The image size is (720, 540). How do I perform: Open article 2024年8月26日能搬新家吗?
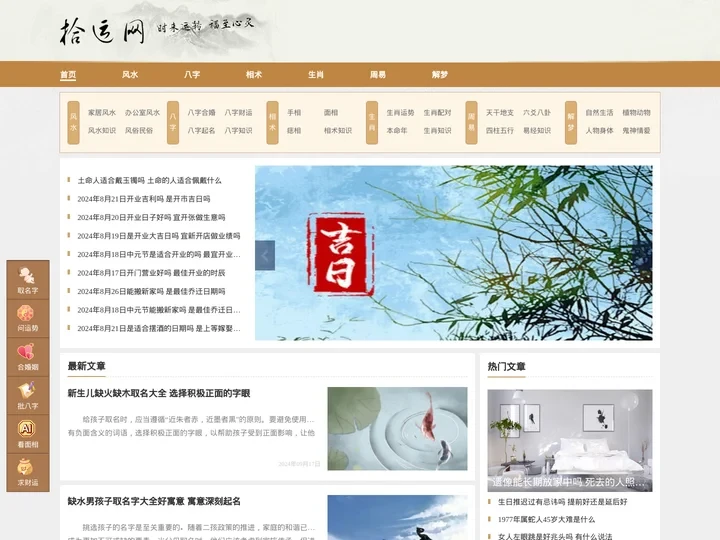pyautogui.click(x=151, y=291)
